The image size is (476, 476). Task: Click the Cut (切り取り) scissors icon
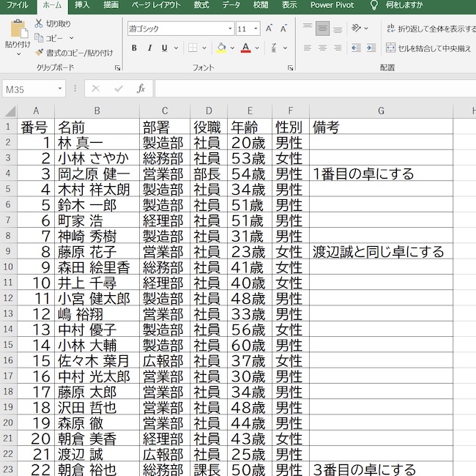coord(39,23)
